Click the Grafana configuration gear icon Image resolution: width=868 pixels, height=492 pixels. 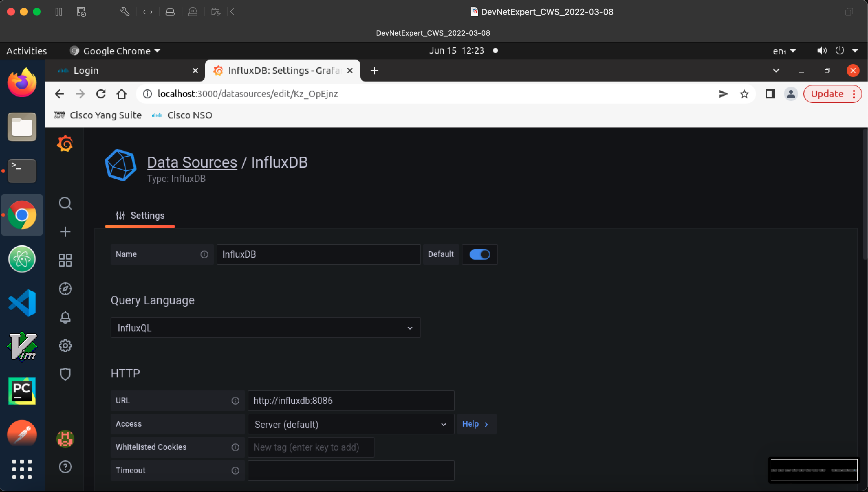[x=64, y=346]
